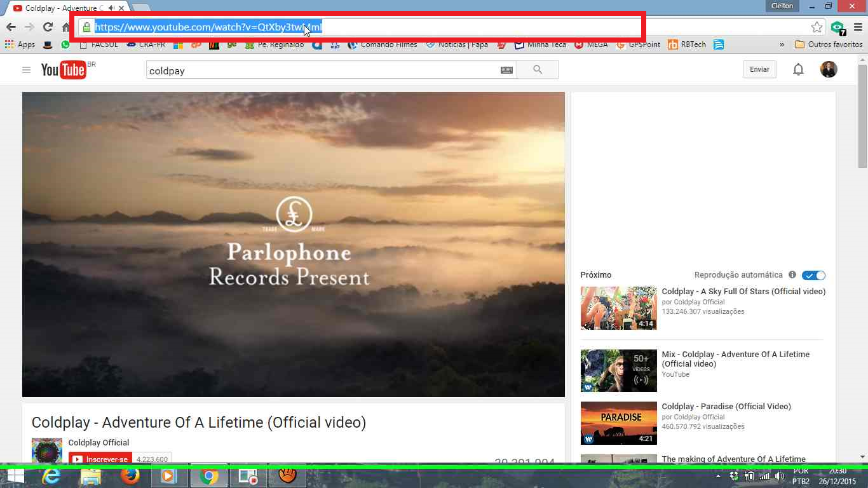The image size is (868, 488).
Task: Open Mix - Coldplay Adventure Of A Lifetime playlist
Action: (736, 359)
